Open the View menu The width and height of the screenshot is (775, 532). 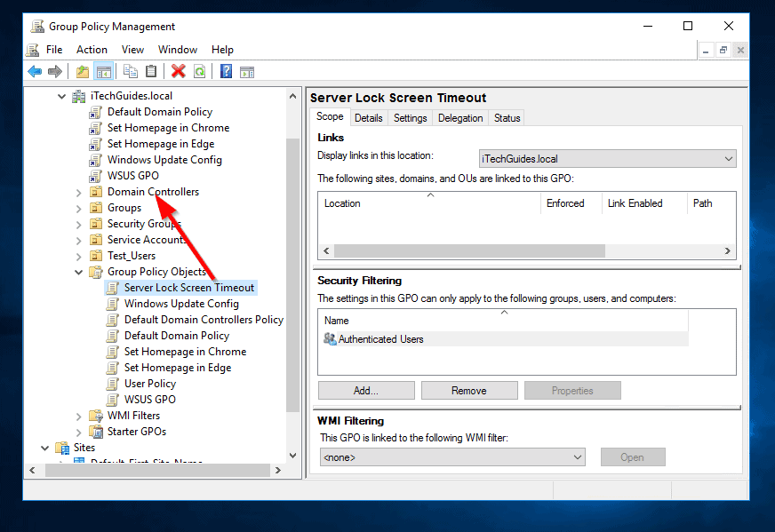coord(132,50)
